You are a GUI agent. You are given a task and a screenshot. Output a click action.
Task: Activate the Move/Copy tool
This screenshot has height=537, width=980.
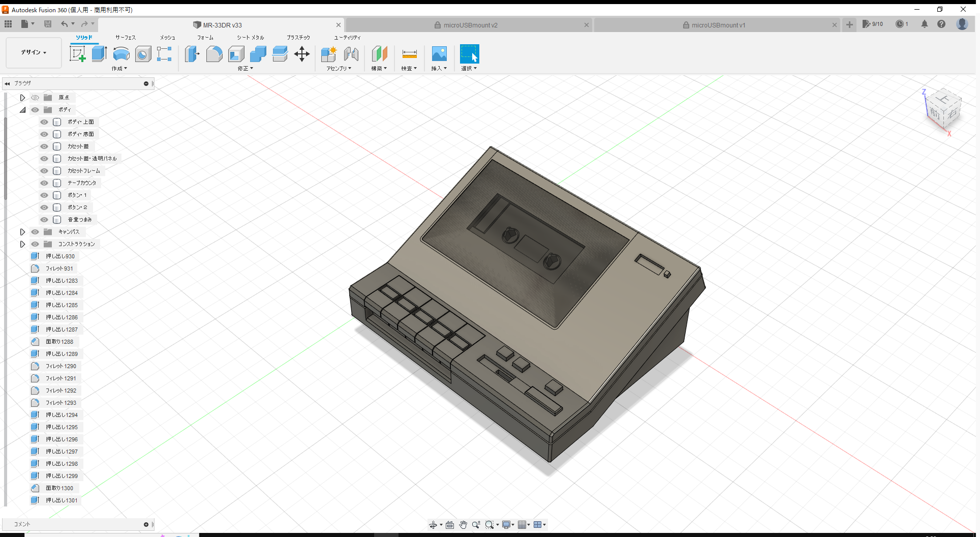point(301,53)
